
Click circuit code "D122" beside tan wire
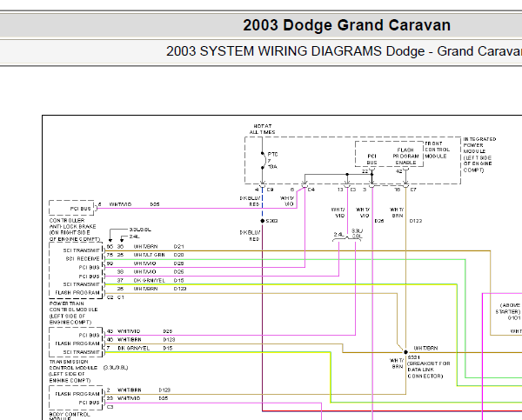pos(416,221)
